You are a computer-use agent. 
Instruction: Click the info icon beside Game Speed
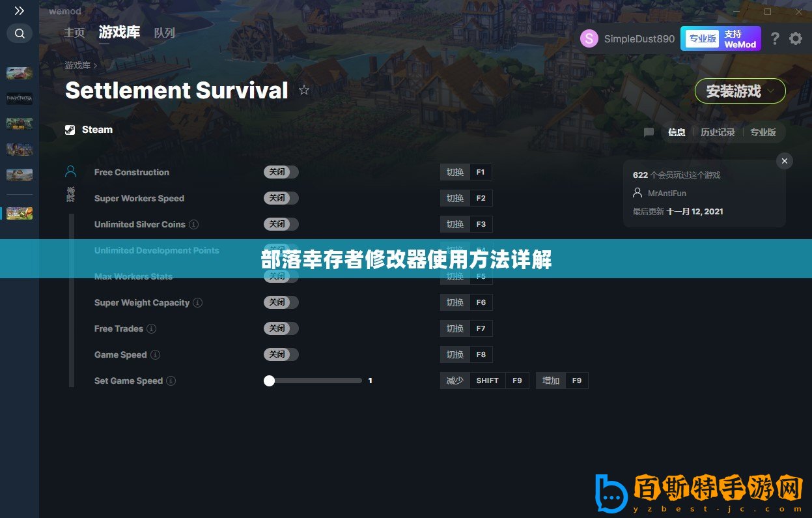[156, 355]
